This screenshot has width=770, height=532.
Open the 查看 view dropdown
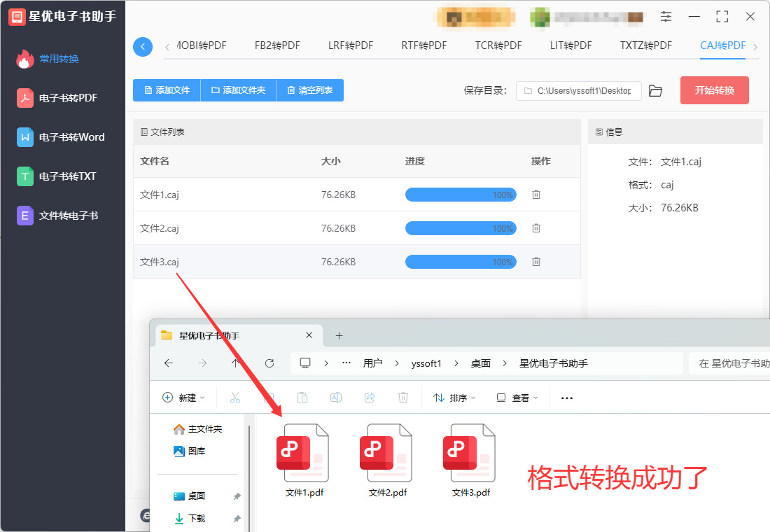click(517, 398)
